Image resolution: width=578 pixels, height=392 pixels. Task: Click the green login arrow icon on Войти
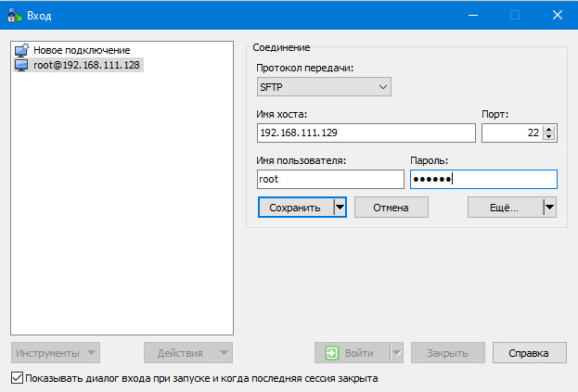click(332, 353)
